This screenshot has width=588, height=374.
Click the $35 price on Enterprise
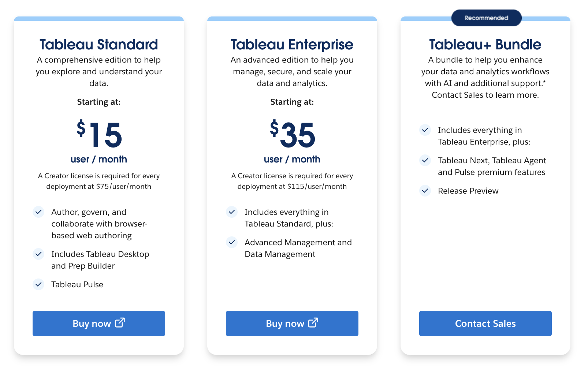[x=293, y=134]
